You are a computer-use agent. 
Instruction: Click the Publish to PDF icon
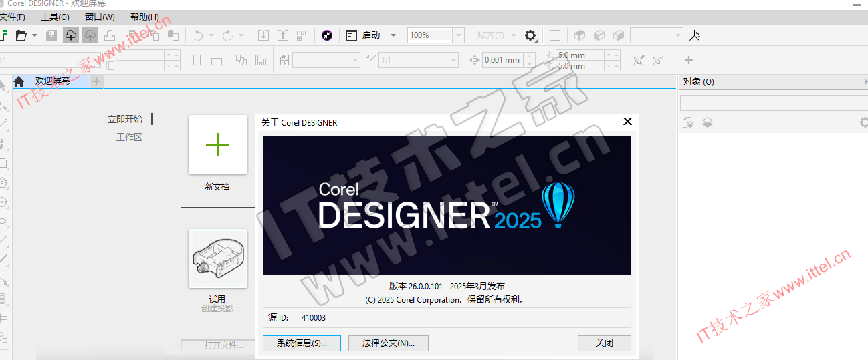coord(302,35)
